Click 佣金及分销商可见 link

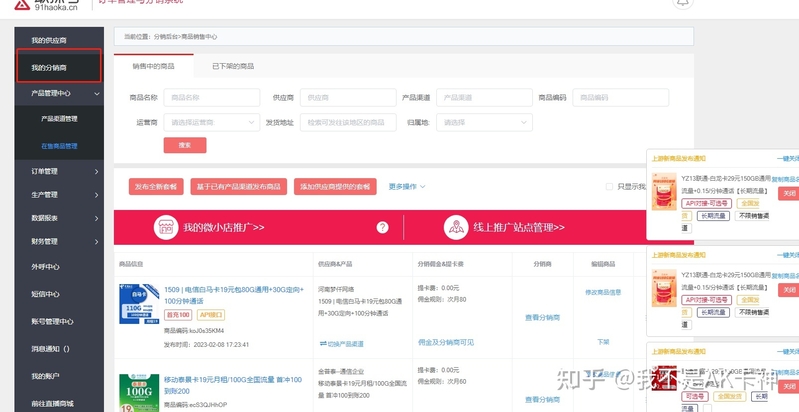446,342
